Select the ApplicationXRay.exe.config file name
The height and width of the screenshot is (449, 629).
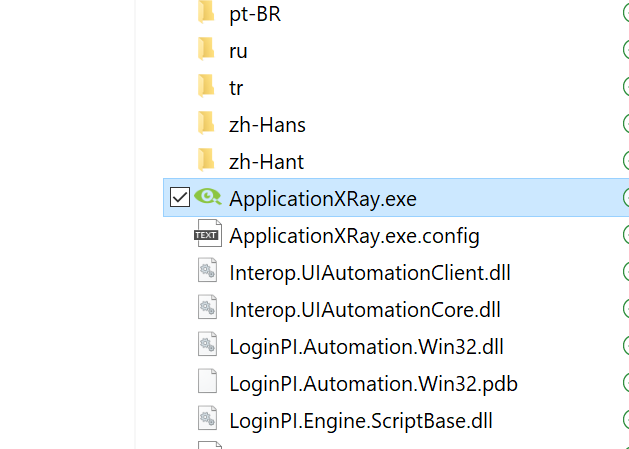pos(354,236)
